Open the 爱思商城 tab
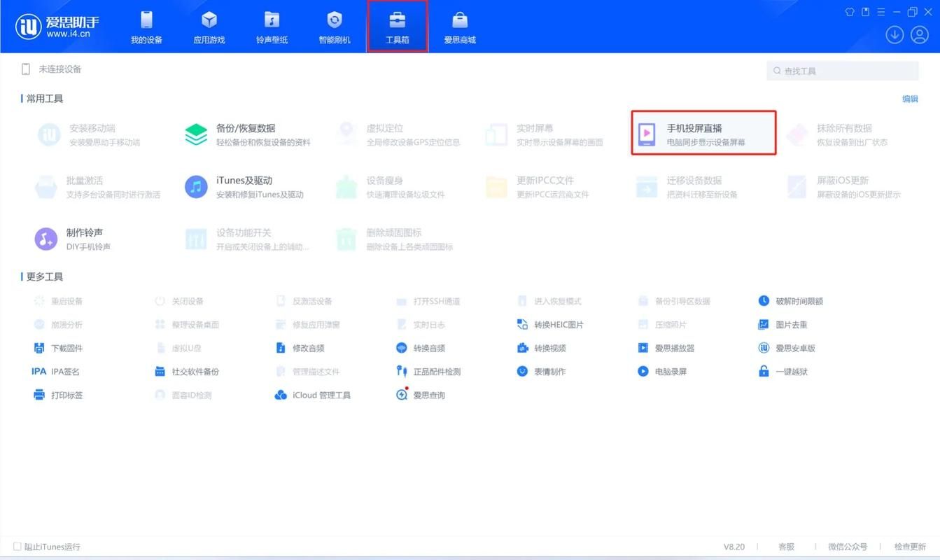The image size is (940, 560). (460, 27)
